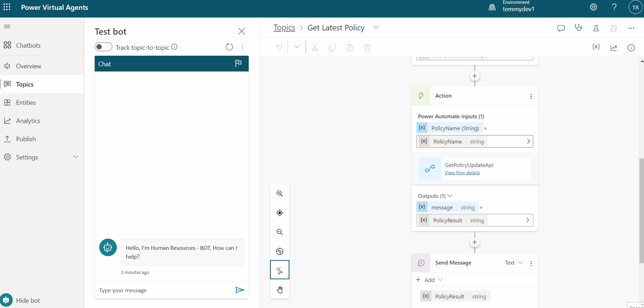Viewport: 644px width, 308px height.
Task: Open the Add dropdown in Send Message
Action: (429, 280)
